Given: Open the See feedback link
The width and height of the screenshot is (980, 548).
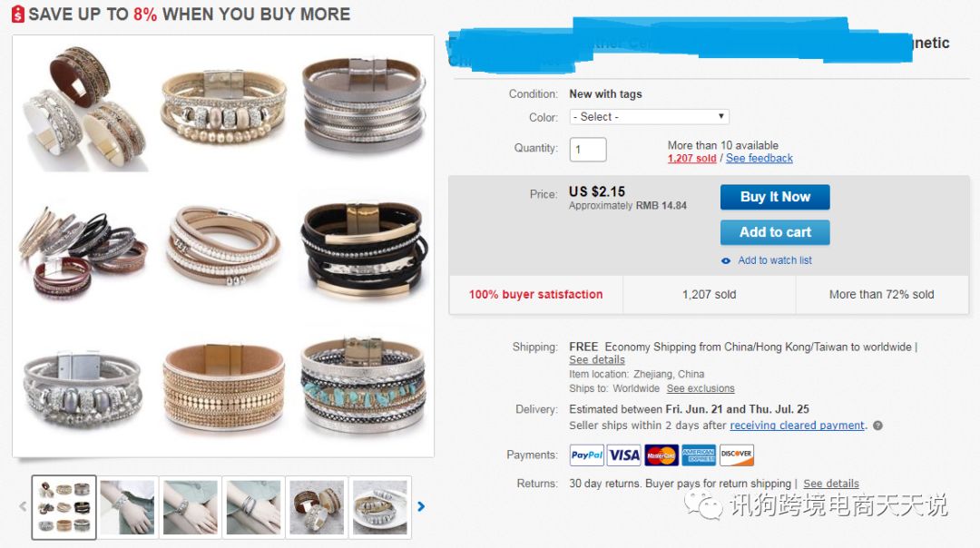Looking at the screenshot, I should click(x=759, y=159).
